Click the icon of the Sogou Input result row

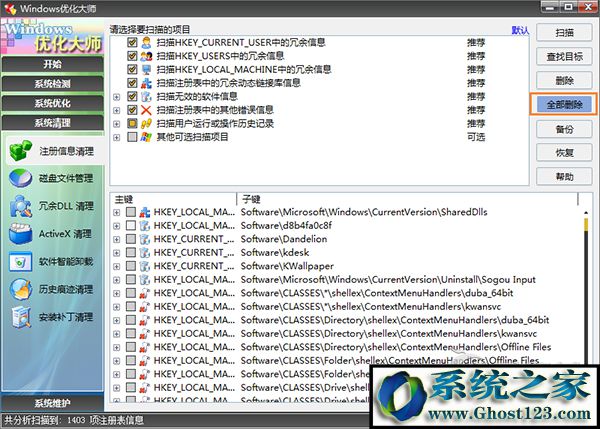[144, 279]
